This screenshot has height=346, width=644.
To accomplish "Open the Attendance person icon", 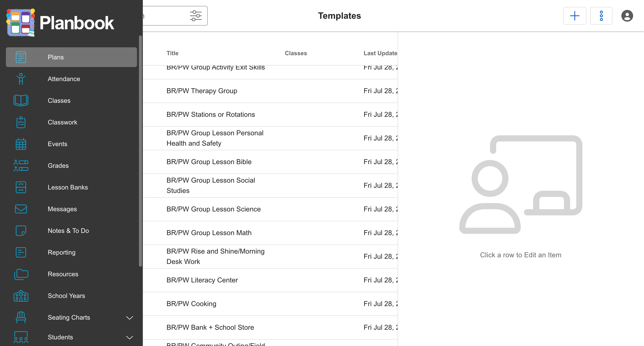I will (21, 79).
